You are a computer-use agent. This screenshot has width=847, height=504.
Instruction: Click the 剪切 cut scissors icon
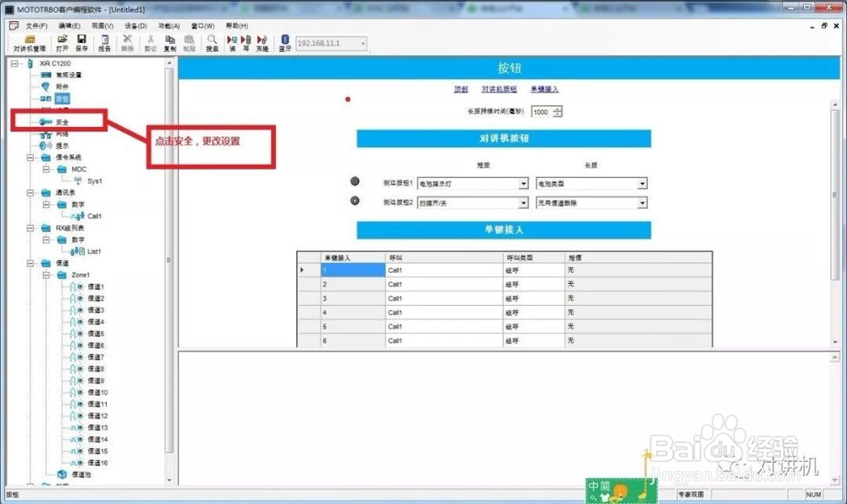tap(150, 43)
